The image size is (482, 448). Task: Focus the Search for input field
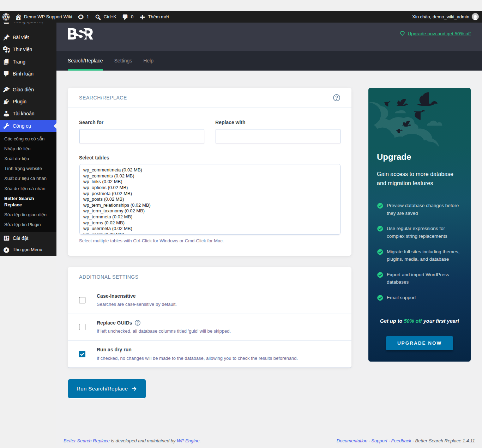(142, 136)
